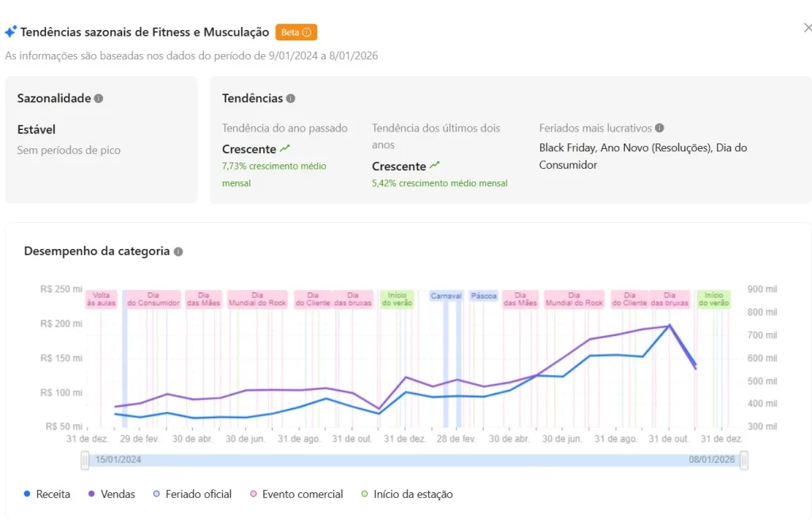Screen dimensions: 812x520
Task: Click the growth arrow for the two-year Crescente trend
Action: [x=435, y=166]
